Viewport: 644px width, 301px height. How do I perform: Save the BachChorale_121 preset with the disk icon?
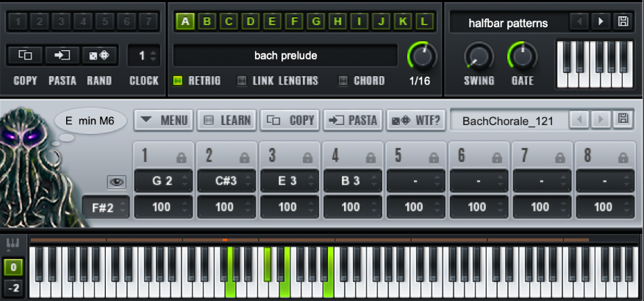pyautogui.click(x=623, y=120)
